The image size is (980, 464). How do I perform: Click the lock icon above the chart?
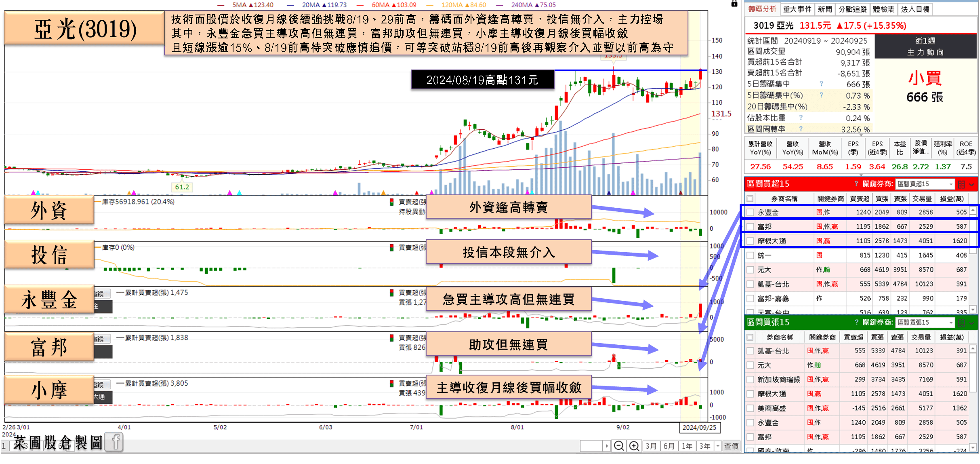click(734, 4)
